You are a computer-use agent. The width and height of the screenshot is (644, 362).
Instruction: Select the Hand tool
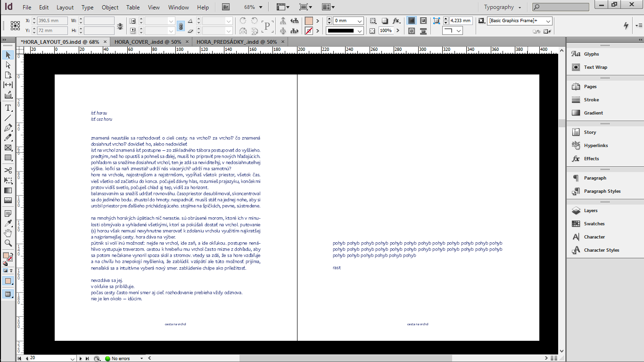pos(8,233)
